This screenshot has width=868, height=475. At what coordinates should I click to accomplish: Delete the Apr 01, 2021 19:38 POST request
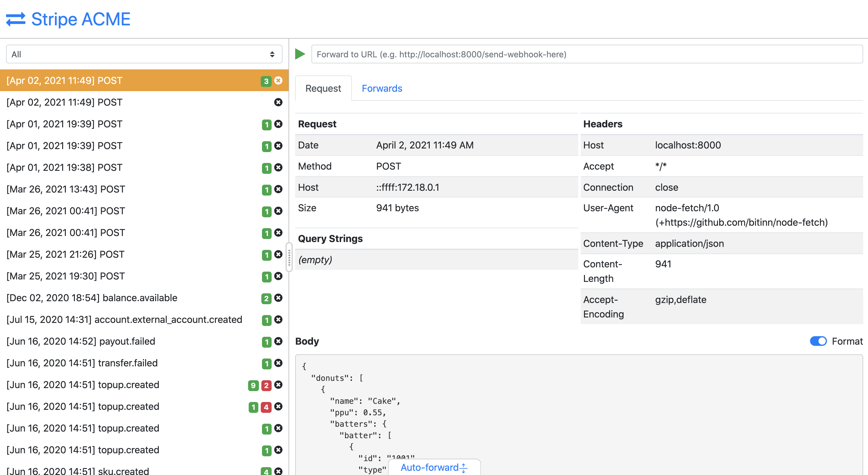(x=278, y=167)
